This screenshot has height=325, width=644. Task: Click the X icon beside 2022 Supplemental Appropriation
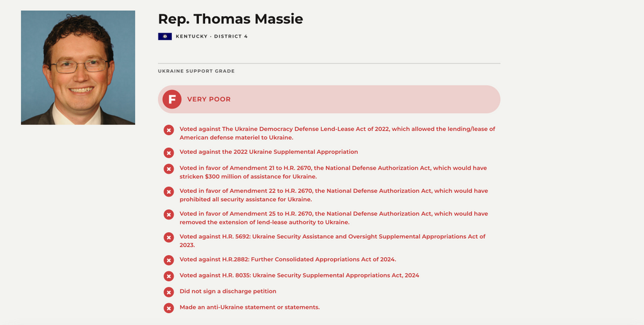pos(169,153)
